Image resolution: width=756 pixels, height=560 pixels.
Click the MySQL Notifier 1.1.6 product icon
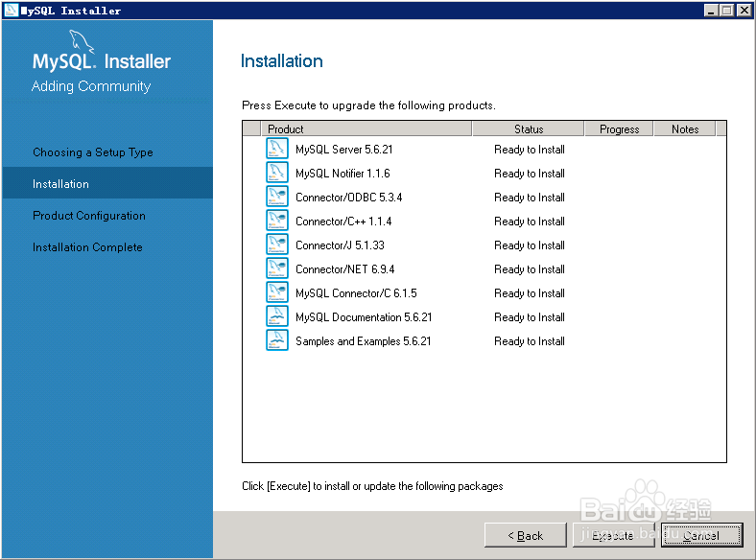coord(277,173)
